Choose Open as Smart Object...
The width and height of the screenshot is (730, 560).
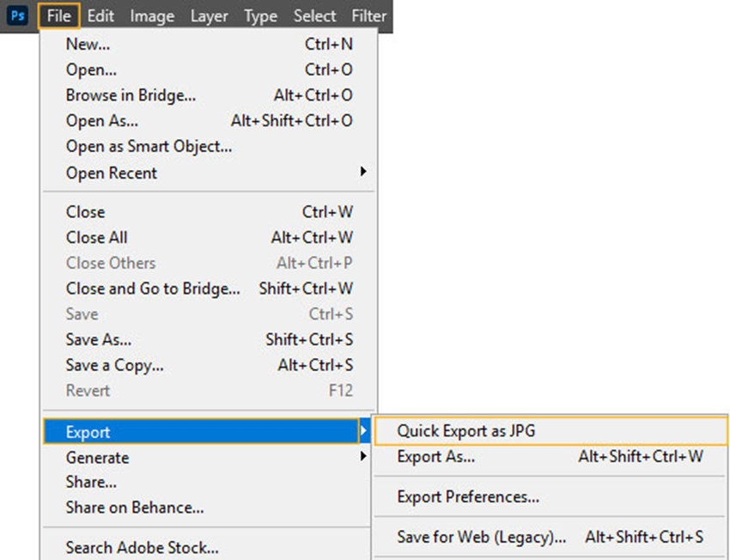coord(149,146)
